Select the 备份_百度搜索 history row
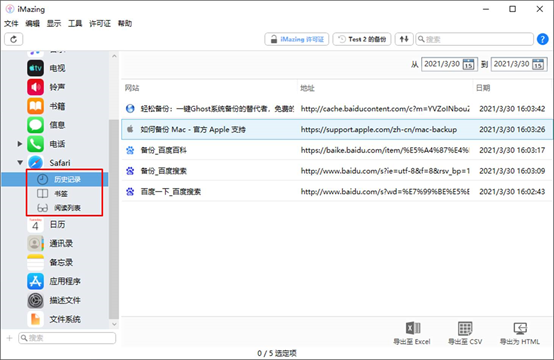The image size is (554, 360). [x=336, y=171]
